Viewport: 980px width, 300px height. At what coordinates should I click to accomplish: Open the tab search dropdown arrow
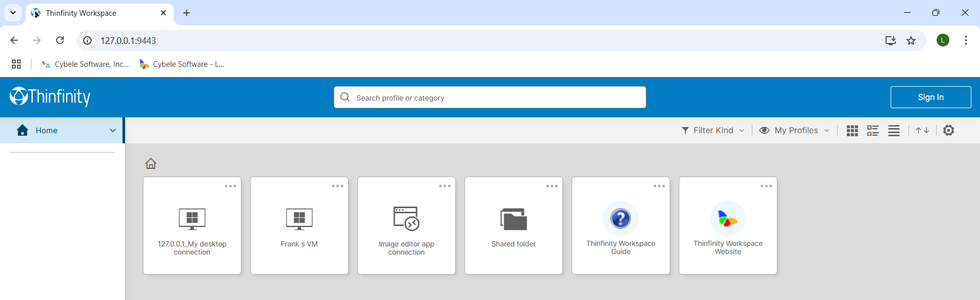(13, 13)
